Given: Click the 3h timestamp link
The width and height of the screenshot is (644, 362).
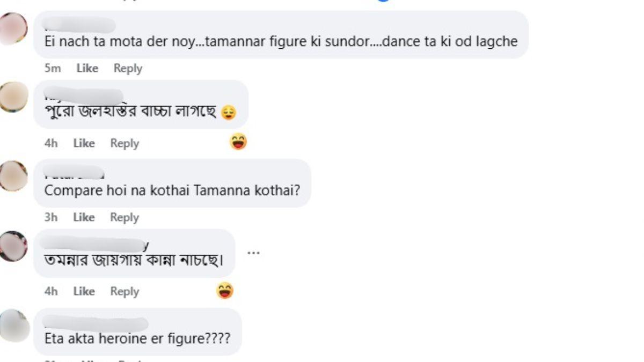Looking at the screenshot, I should click(x=51, y=217).
